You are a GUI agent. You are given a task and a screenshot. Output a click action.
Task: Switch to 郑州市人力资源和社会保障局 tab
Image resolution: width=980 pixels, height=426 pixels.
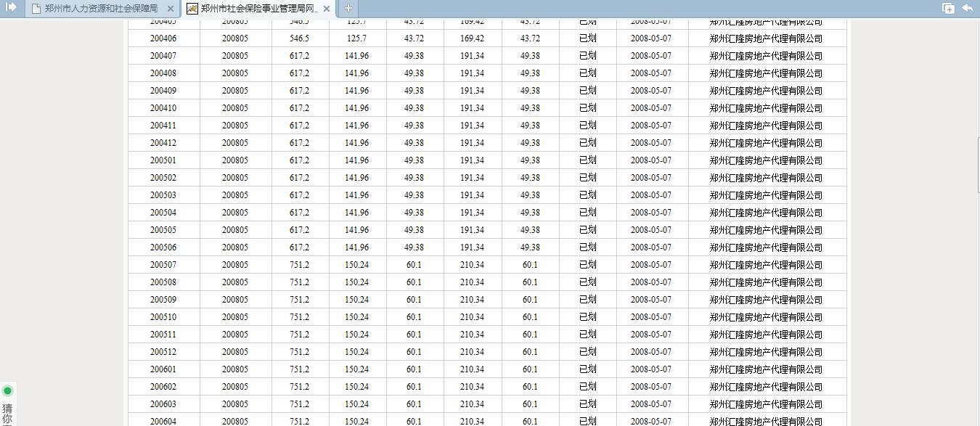[x=100, y=9]
